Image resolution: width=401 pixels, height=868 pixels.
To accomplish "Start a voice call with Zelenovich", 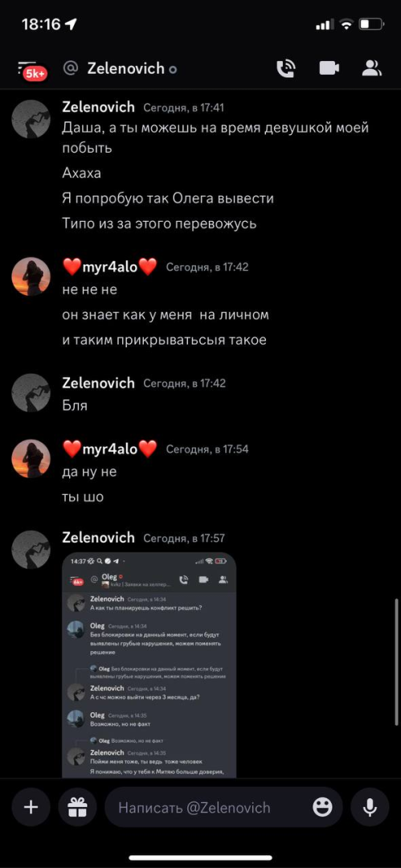I will pyautogui.click(x=286, y=68).
